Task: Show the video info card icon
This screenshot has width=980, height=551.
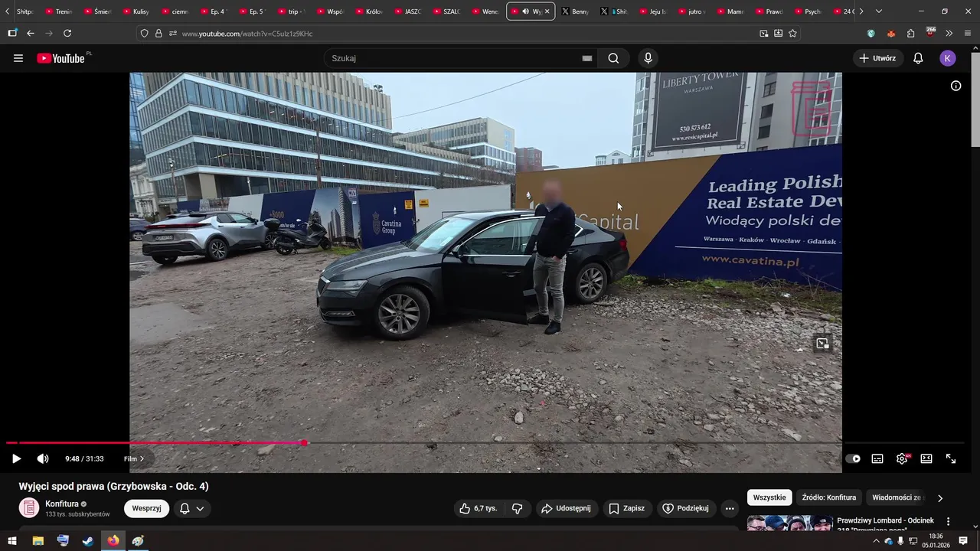Action: point(955,86)
